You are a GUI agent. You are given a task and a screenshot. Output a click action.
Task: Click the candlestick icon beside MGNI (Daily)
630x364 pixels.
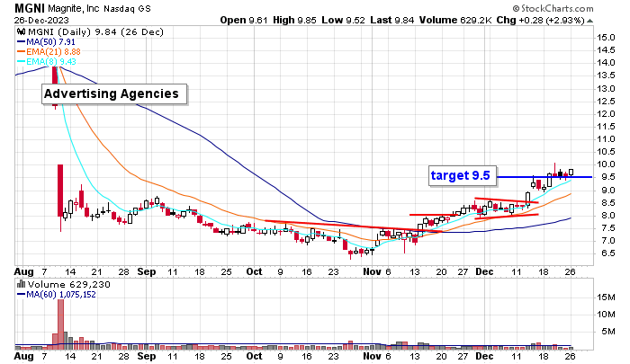22,32
